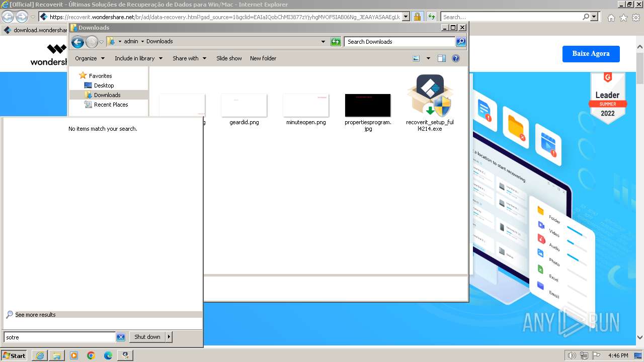Click the Baixe Agora button
This screenshot has height=362, width=644.
point(591,53)
